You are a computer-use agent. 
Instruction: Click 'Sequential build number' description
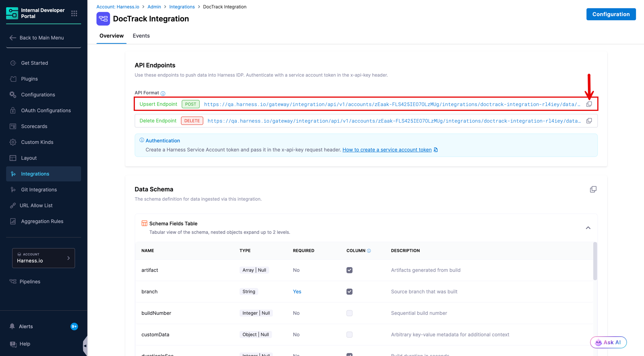(x=419, y=313)
